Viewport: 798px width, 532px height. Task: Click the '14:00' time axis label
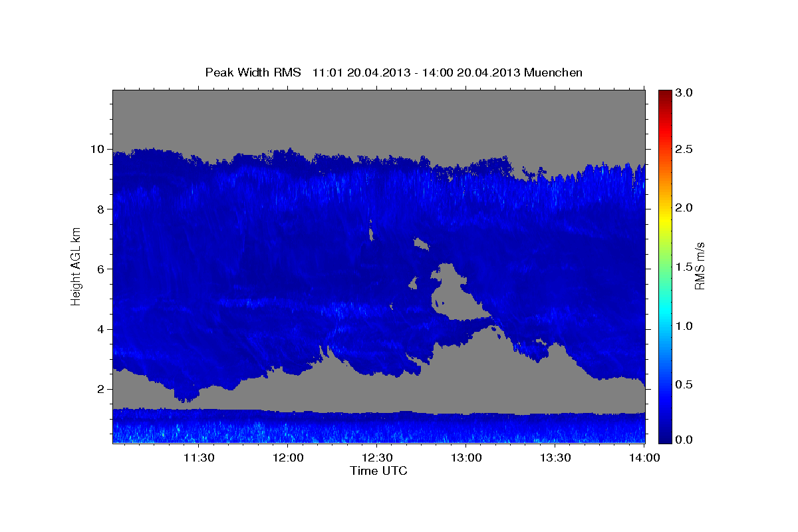(644, 458)
